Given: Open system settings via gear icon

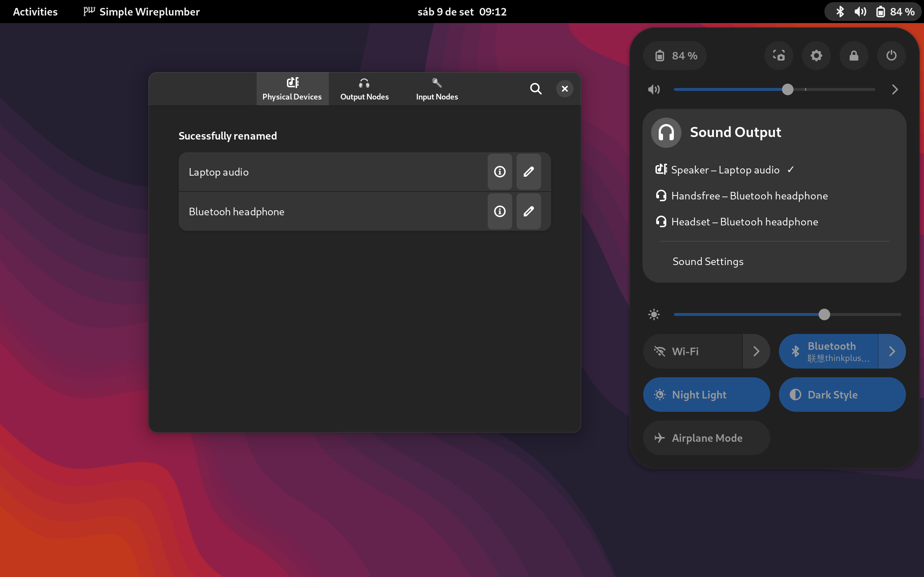Looking at the screenshot, I should [816, 56].
